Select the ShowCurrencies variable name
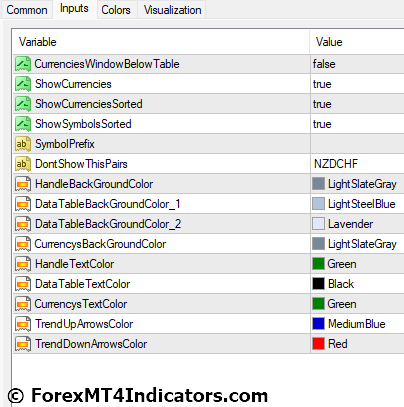The width and height of the screenshot is (404, 407). pyautogui.click(x=73, y=84)
